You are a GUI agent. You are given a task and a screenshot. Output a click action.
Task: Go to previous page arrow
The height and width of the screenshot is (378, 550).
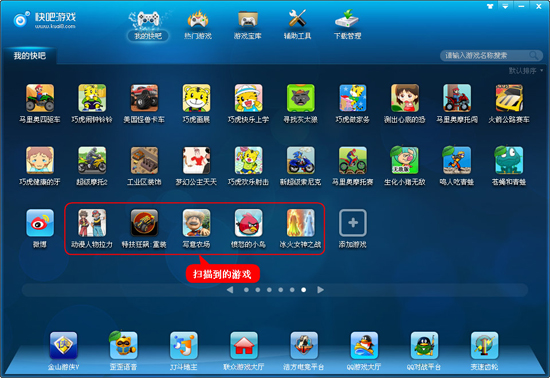coord(230,290)
